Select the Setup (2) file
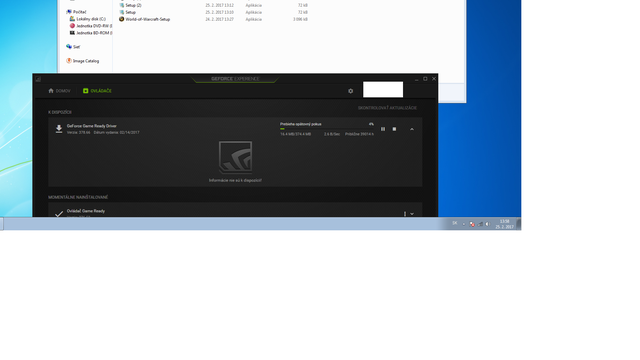The width and height of the screenshot is (640, 360). click(130, 5)
